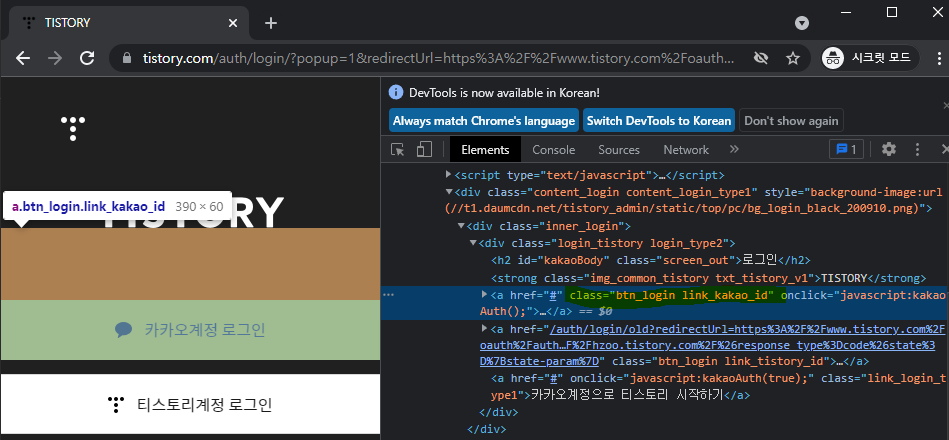
Task: Bookmark this page with the star icon
Action: point(792,58)
